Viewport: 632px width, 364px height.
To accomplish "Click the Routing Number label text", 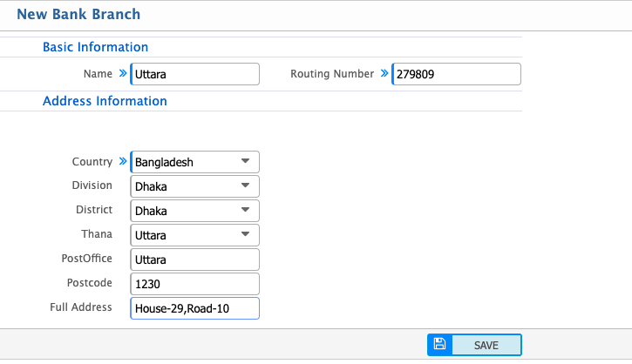I will pos(332,74).
